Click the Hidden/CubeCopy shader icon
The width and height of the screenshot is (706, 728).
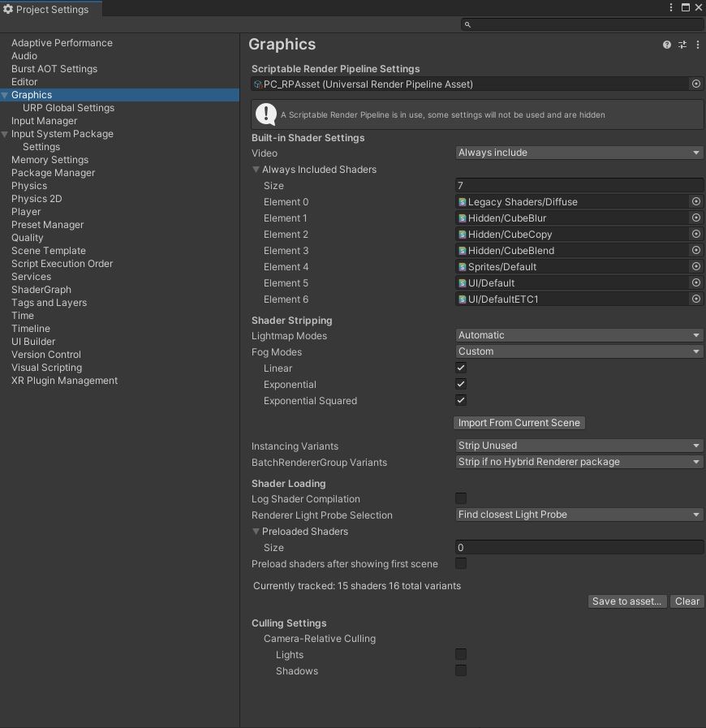tap(463, 235)
